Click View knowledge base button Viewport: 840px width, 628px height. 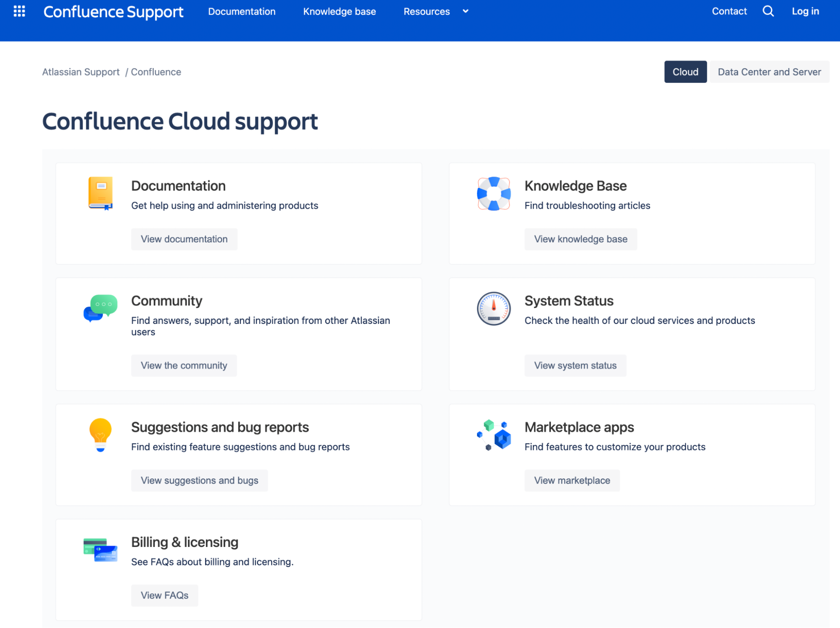(x=581, y=239)
